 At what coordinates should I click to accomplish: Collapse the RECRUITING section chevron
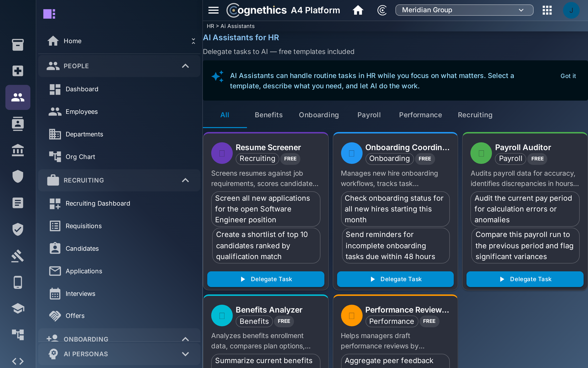[185, 180]
